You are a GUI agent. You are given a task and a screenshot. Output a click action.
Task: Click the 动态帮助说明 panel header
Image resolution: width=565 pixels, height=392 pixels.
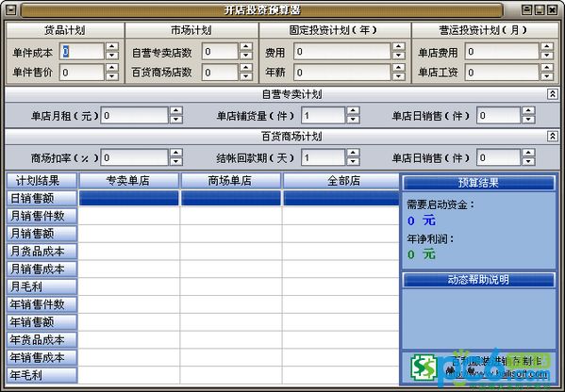click(x=478, y=280)
